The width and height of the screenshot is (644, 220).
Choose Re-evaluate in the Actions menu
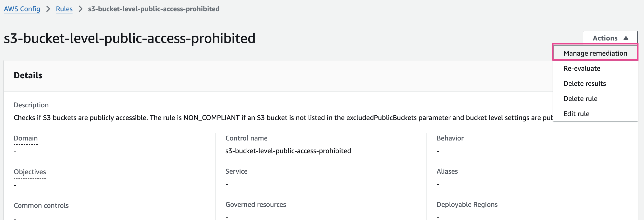pos(582,68)
